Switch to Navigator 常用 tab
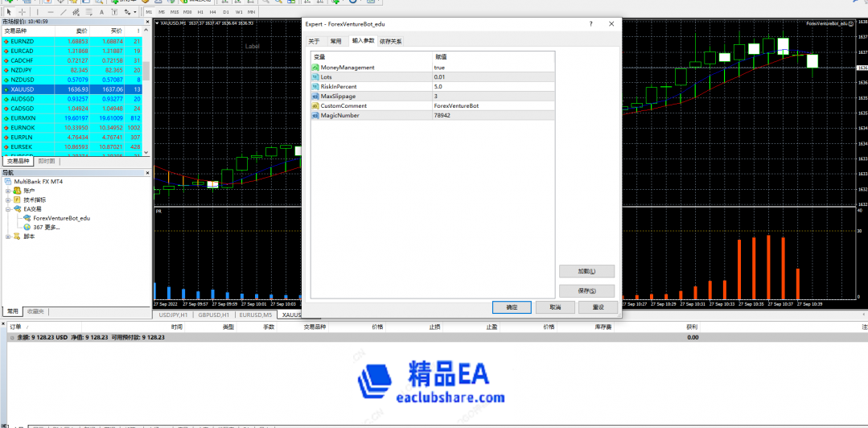Viewport: 868px width, 428px height. (x=14, y=311)
